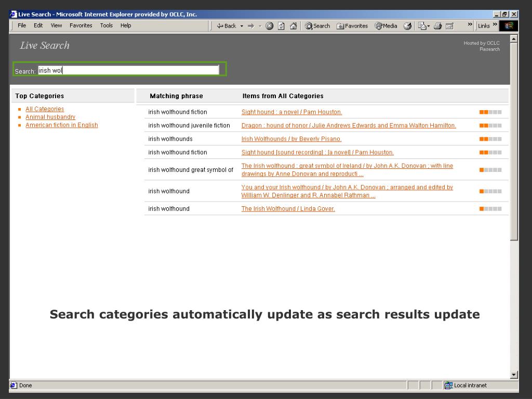Select American fiction in English category
Viewport: 532px width, 399px height.
(62, 125)
